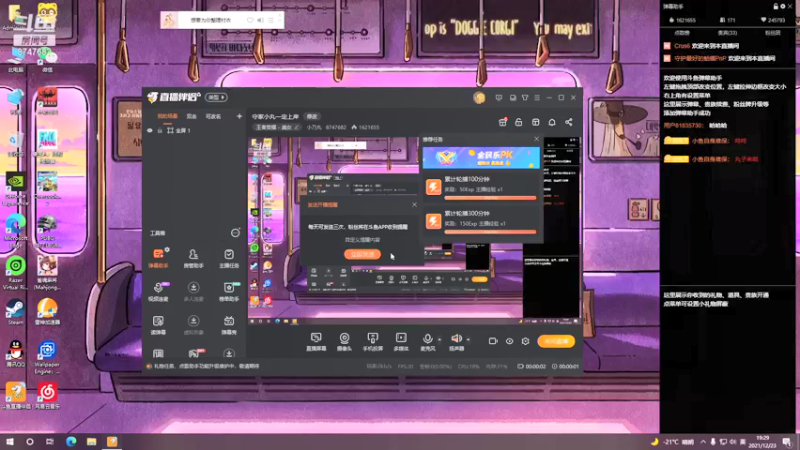Switch to 贵宾(33) tab in danmu panel
Image resolution: width=800 pixels, height=450 pixels.
[727, 33]
